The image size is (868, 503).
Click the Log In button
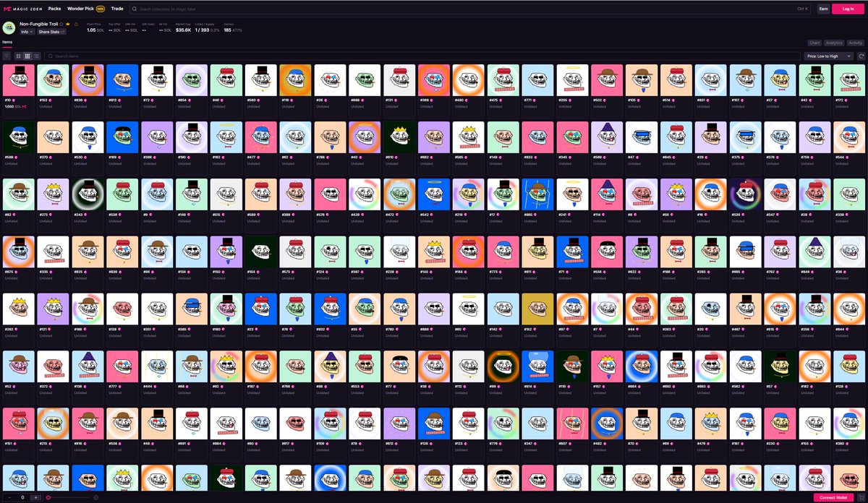[848, 9]
